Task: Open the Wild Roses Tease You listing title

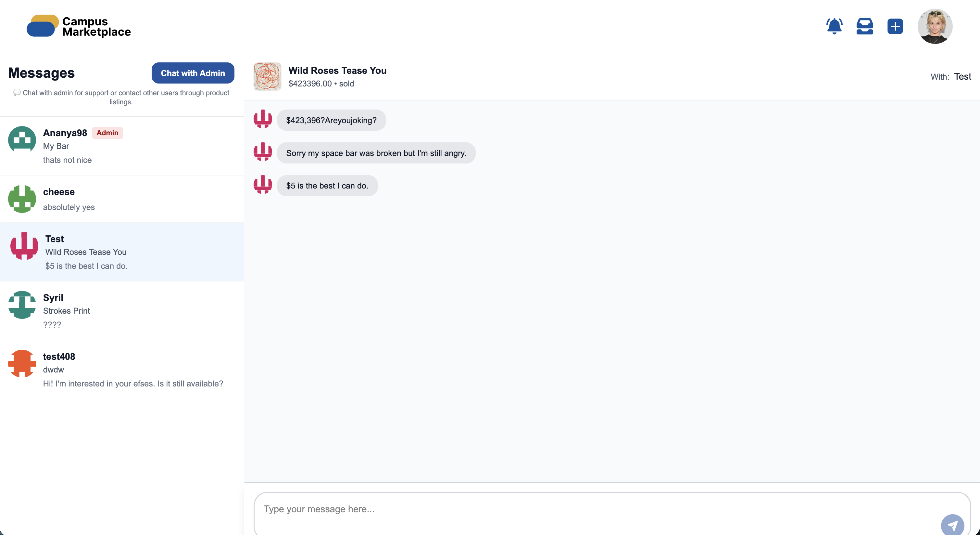Action: coord(337,71)
